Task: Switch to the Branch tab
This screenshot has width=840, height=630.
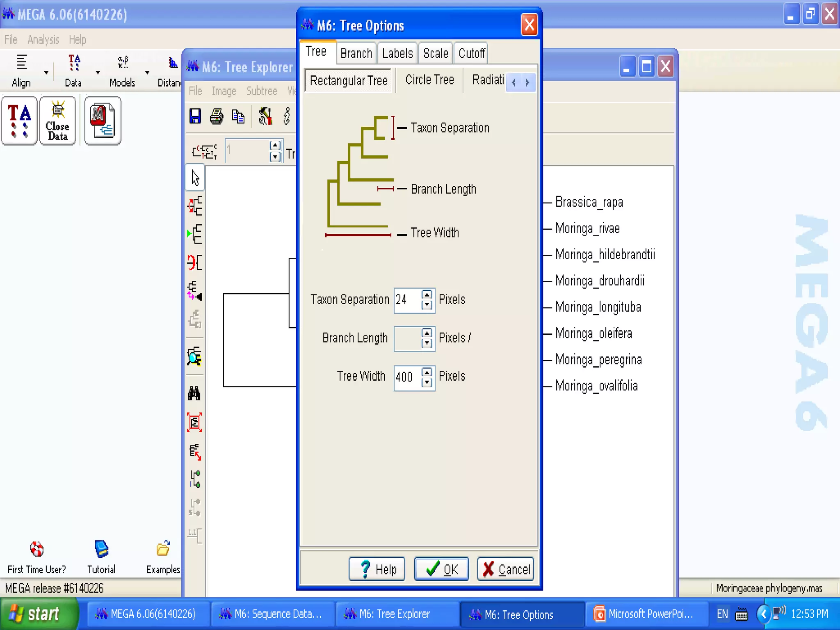Action: 356,53
